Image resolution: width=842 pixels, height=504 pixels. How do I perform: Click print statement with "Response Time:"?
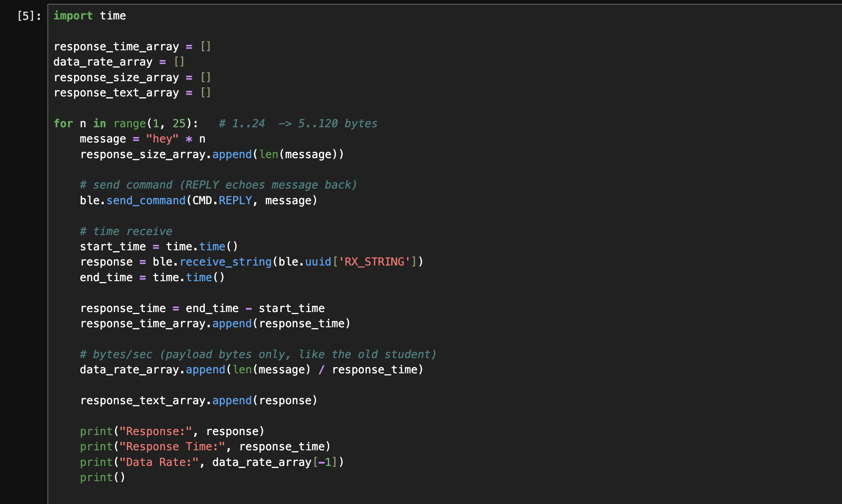pyautogui.click(x=205, y=446)
